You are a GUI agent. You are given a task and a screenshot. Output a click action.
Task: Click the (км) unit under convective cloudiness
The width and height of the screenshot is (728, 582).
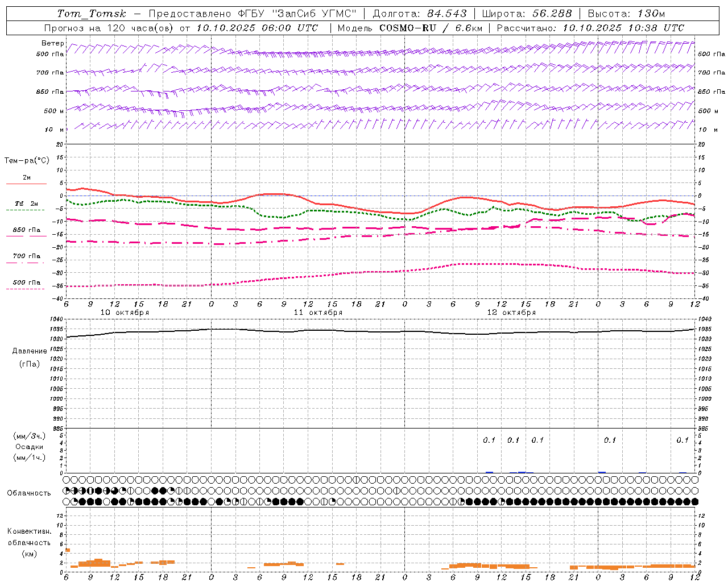[30, 554]
